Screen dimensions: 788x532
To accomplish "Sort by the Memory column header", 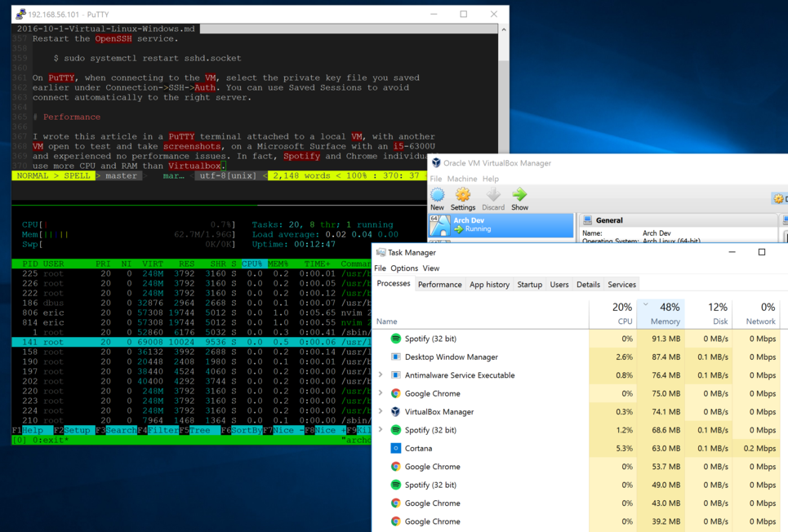I will click(x=660, y=314).
